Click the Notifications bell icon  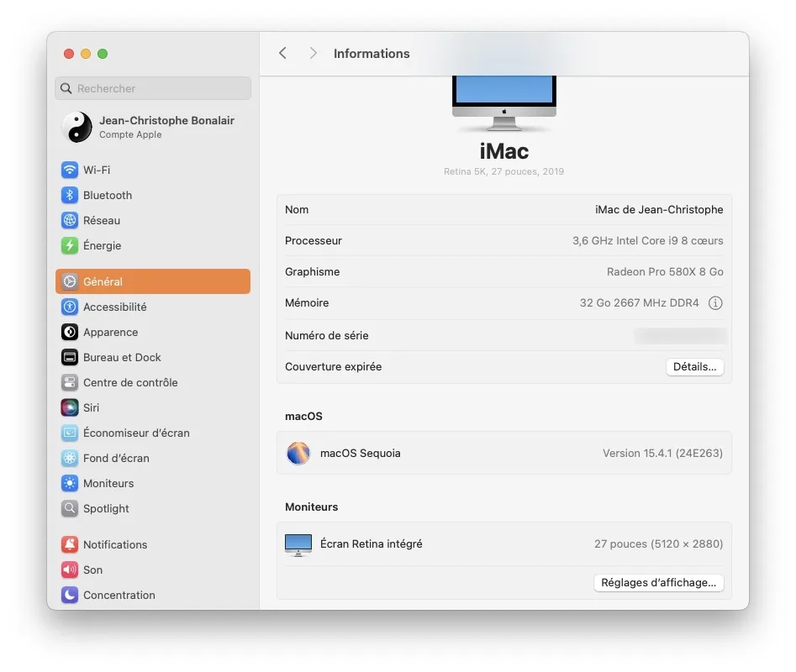click(70, 544)
